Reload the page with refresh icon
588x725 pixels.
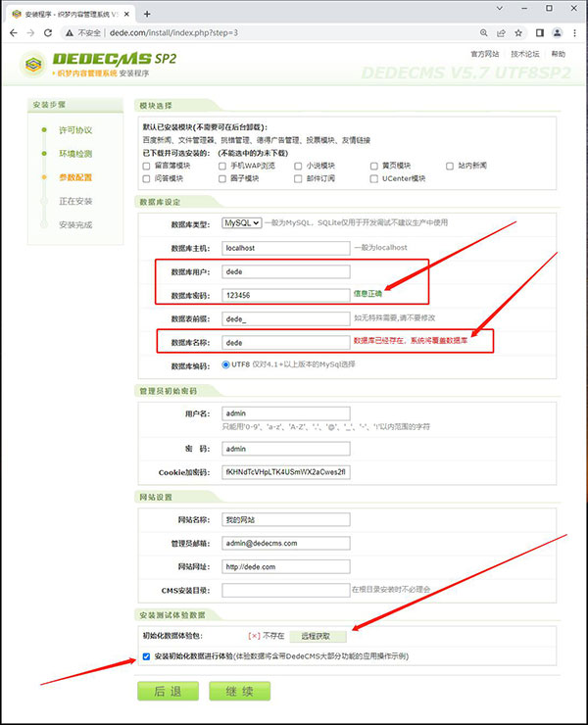tap(48, 33)
